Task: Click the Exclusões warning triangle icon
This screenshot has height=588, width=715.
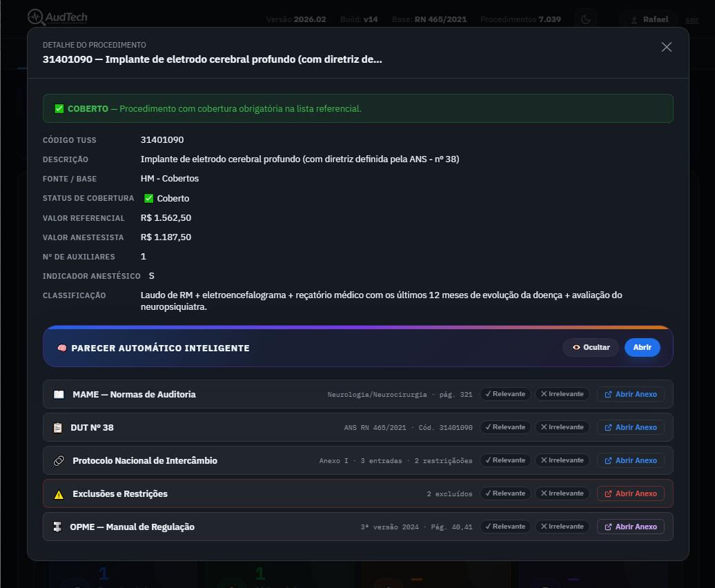Action: 59,495
